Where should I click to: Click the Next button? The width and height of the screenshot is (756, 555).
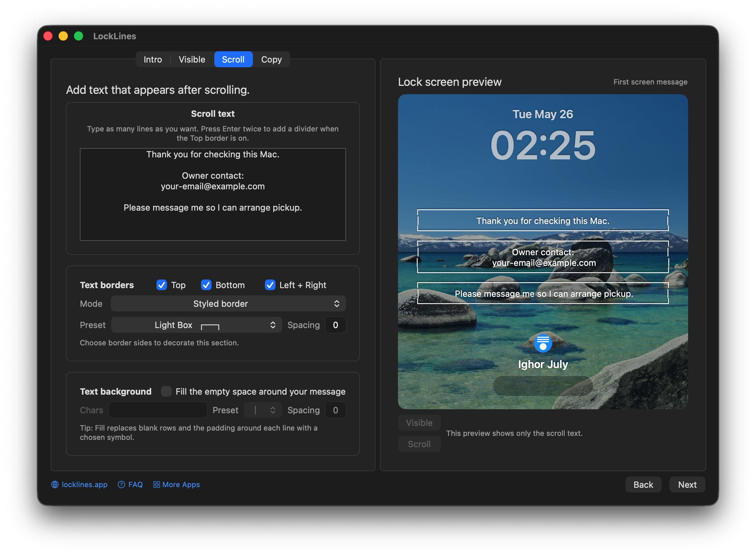click(x=687, y=484)
